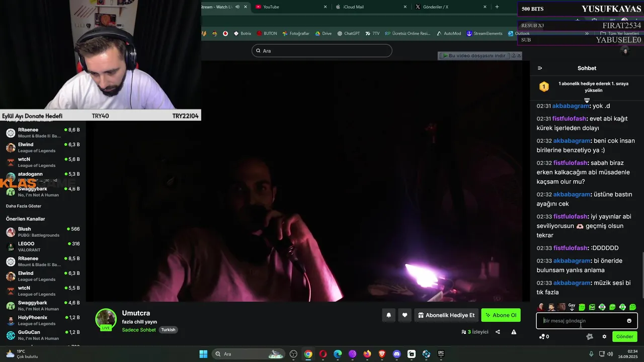This screenshot has height=362, width=644.
Task: Open the Fotoğraflar bookmark
Action: [296, 34]
